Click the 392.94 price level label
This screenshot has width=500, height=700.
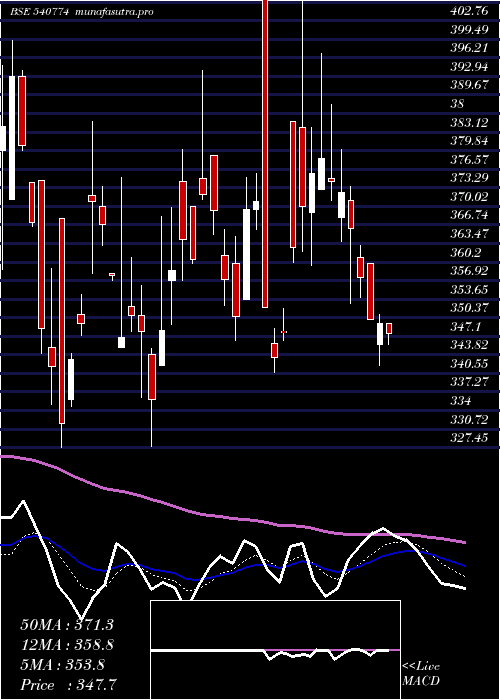coord(469,67)
